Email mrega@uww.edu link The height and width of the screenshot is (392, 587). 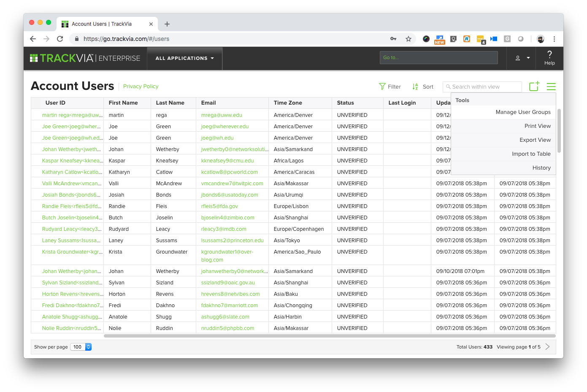[222, 115]
